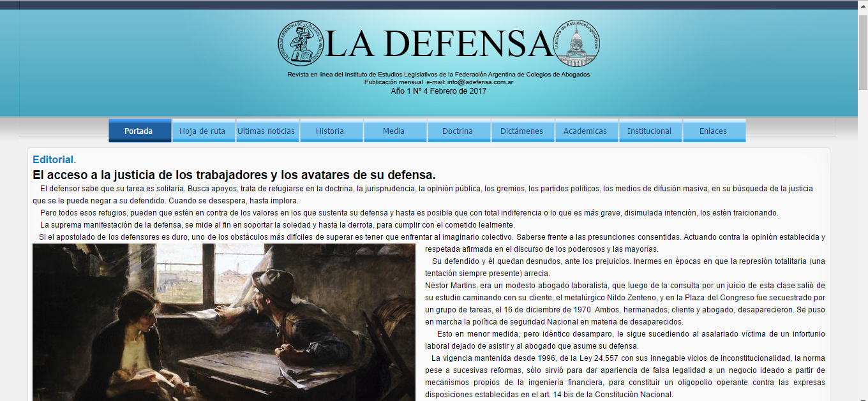Select Institucional in navigation bar
This screenshot has width=868, height=401.
point(650,131)
